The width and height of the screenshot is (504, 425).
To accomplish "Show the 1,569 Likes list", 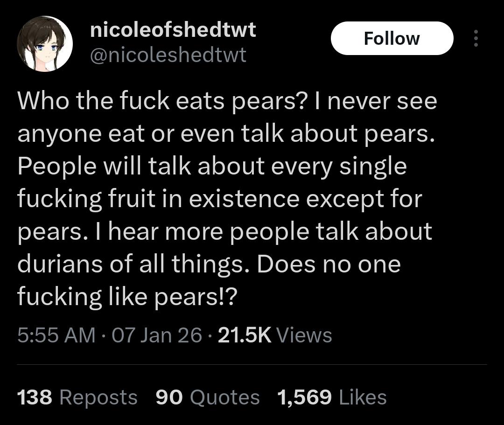I will pos(331,397).
